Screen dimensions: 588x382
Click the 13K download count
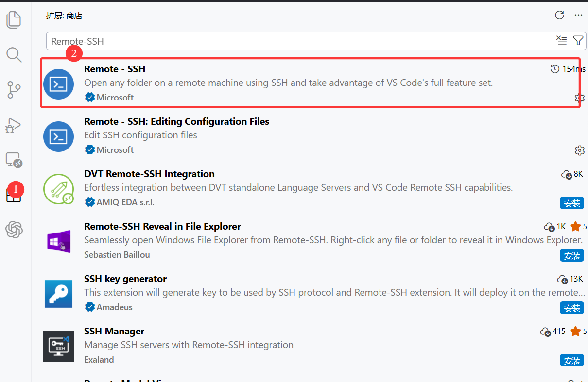(x=570, y=279)
